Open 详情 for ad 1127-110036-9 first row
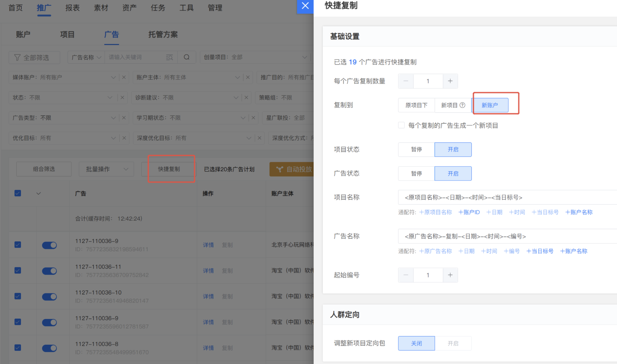Screen dimensions: 617x364 coord(208,245)
